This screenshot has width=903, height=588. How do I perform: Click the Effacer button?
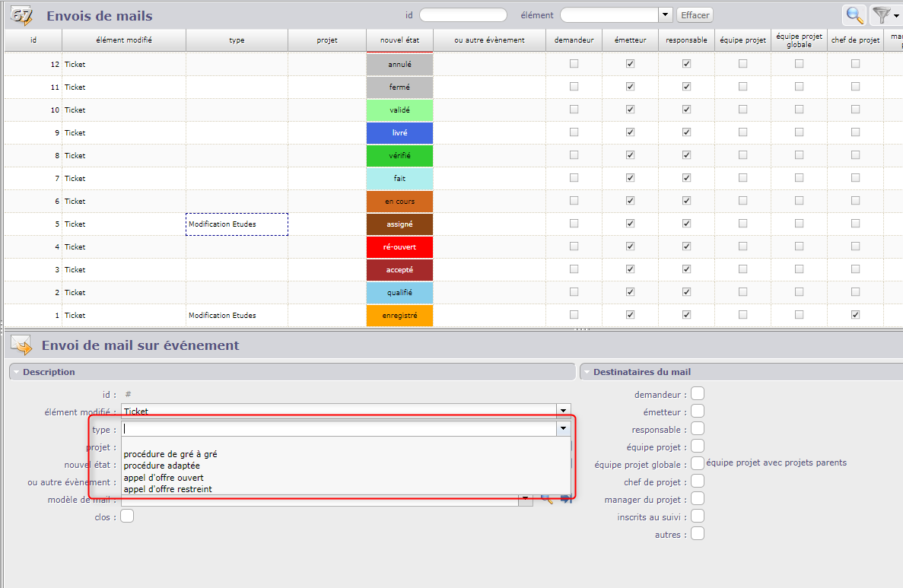point(695,15)
